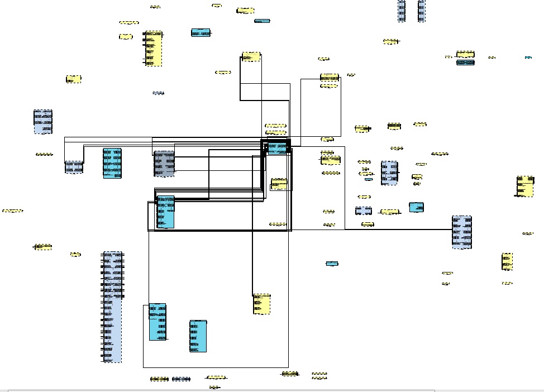
Task: Click the cyan block between the light-blue and gray nodes
Action: coord(112,163)
